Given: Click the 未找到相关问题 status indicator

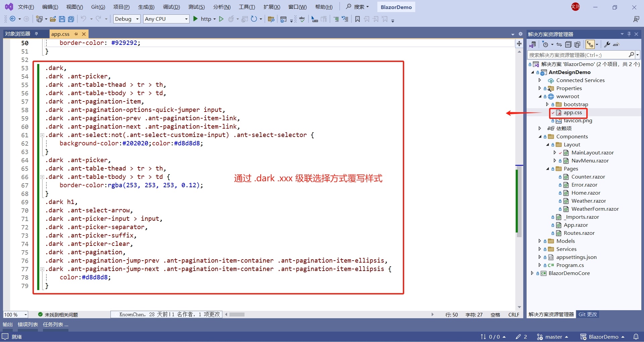Looking at the screenshot, I should pos(58,315).
